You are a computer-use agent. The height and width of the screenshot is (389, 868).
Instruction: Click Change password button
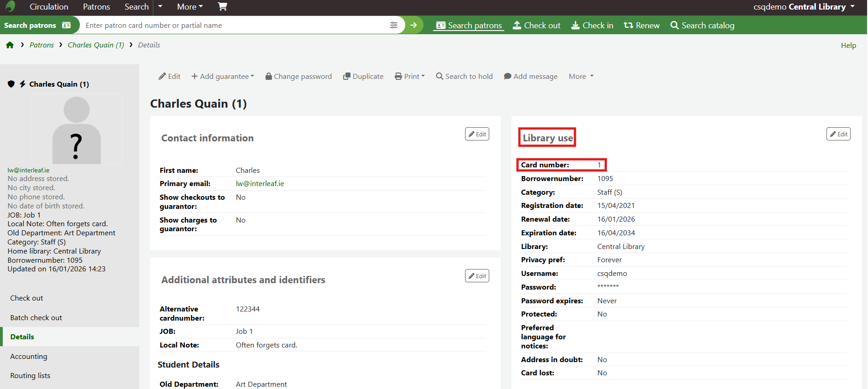click(299, 76)
